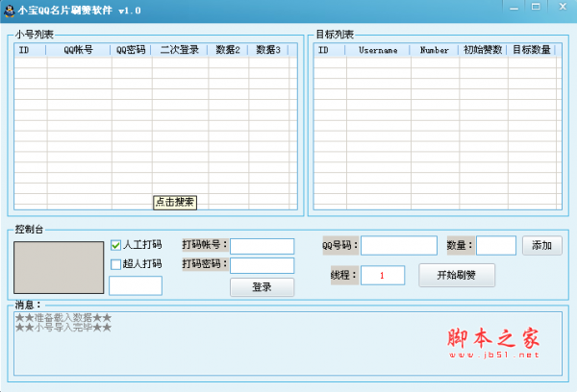Screen dimensions: 577x392
Task: Click the QQ帐号 column header
Action: click(x=79, y=50)
